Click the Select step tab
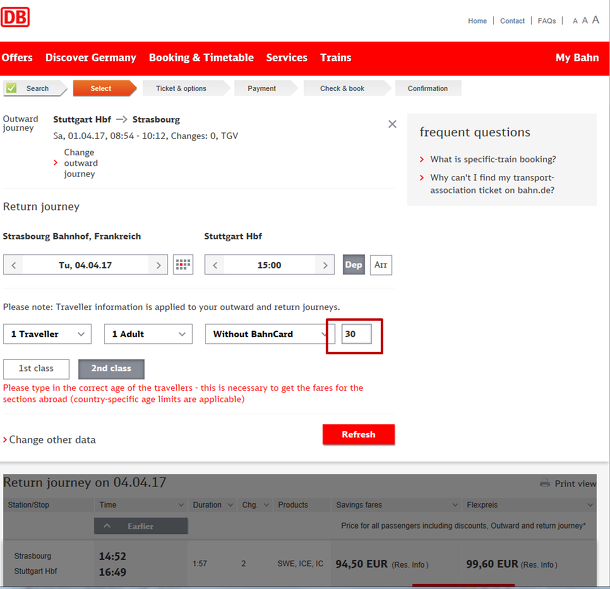This screenshot has width=610, height=589. click(104, 88)
